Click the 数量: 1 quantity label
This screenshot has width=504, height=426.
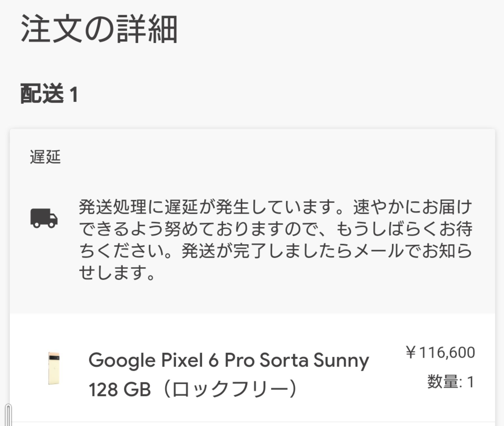(x=451, y=382)
